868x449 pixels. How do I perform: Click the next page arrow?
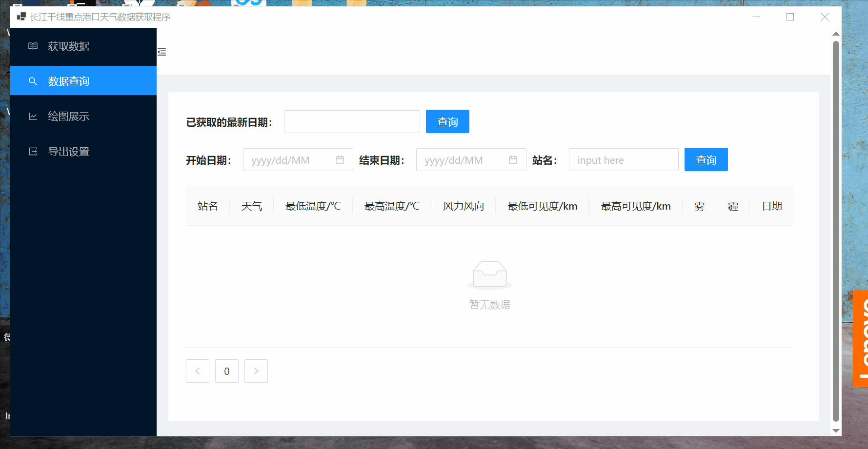(256, 371)
